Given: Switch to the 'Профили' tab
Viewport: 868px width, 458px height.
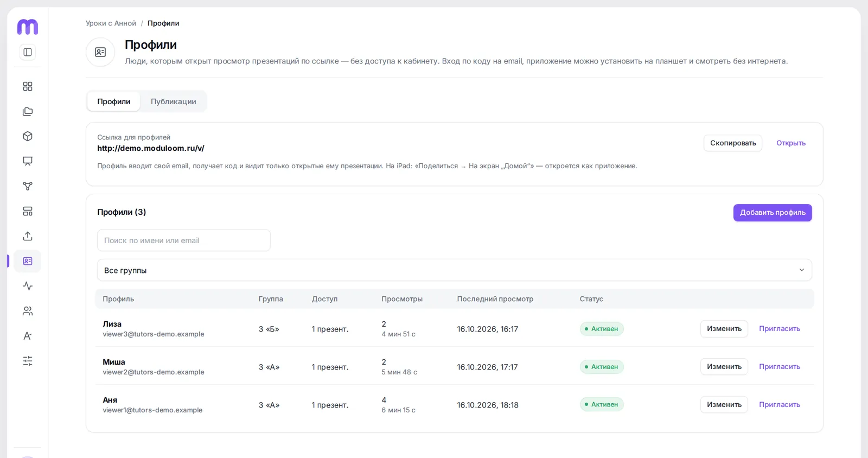Looking at the screenshot, I should pos(114,101).
